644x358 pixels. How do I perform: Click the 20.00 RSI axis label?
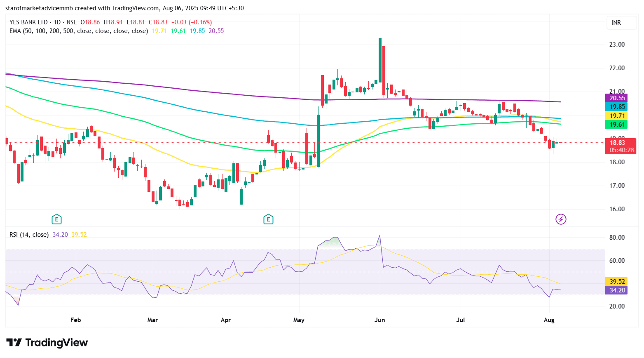click(x=617, y=306)
